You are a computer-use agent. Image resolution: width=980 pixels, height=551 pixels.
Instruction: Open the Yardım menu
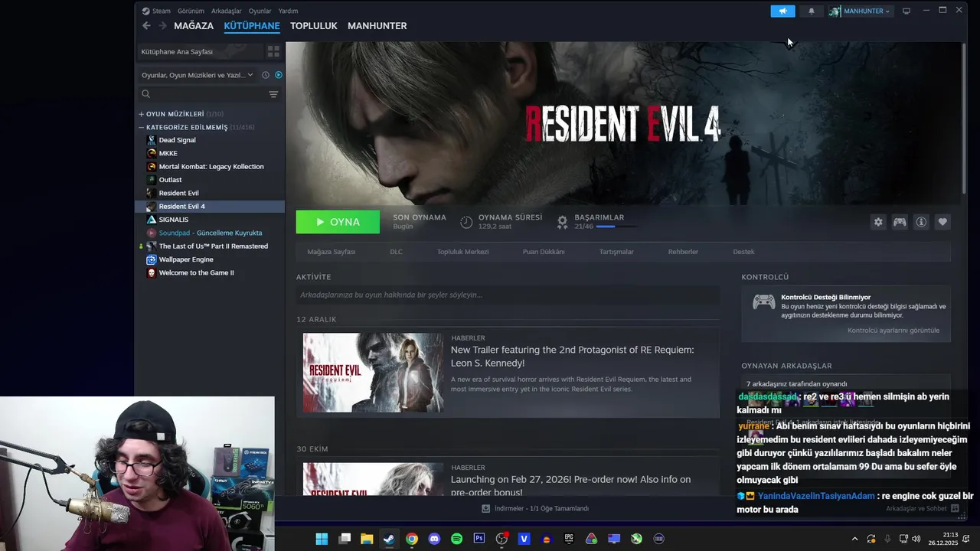coord(289,11)
